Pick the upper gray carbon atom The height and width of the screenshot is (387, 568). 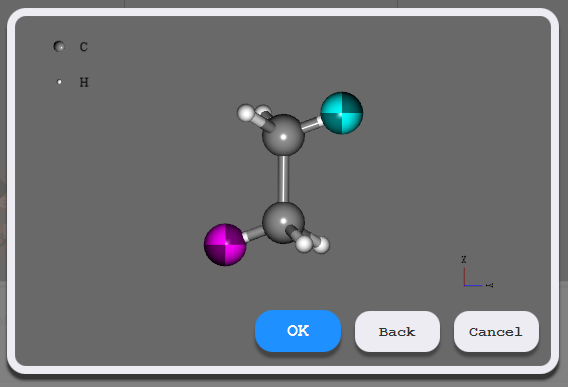pyautogui.click(x=283, y=135)
